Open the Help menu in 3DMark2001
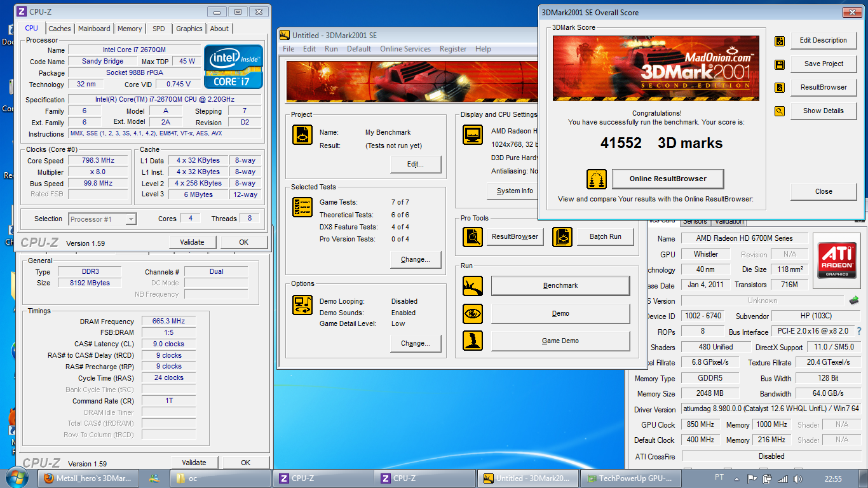Image resolution: width=868 pixels, height=488 pixels. pos(483,49)
